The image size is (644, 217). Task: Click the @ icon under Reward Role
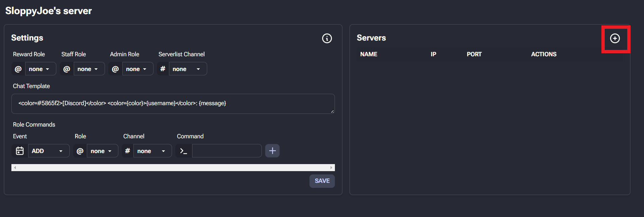tap(18, 69)
